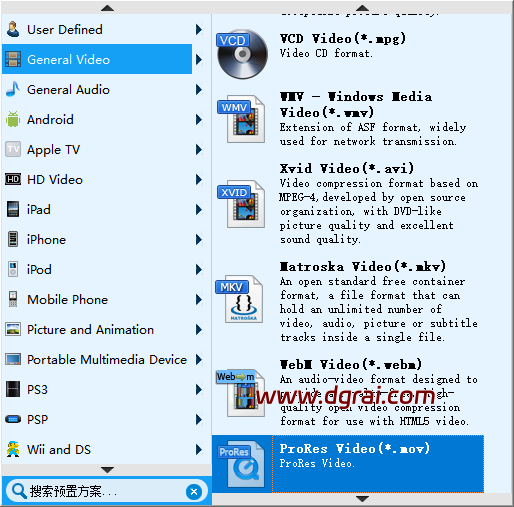Image resolution: width=514 pixels, height=507 pixels.
Task: Open the PS3 category label
Action: click(x=37, y=389)
